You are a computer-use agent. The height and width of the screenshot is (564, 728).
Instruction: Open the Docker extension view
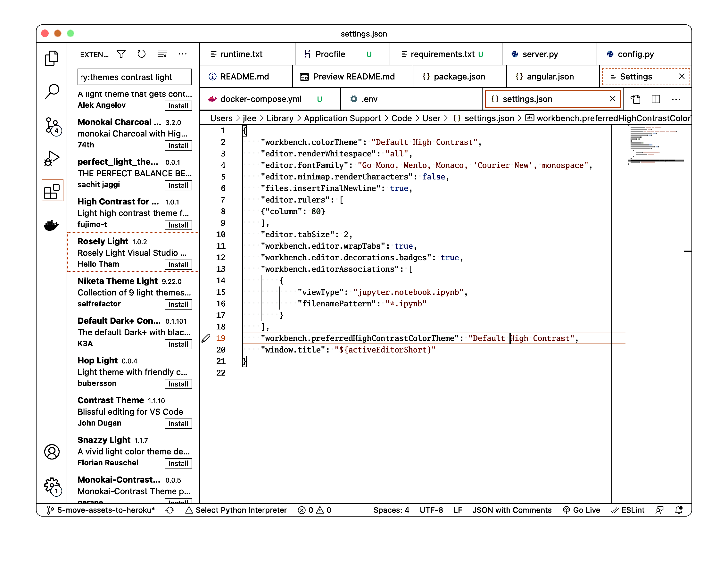pos(52,225)
